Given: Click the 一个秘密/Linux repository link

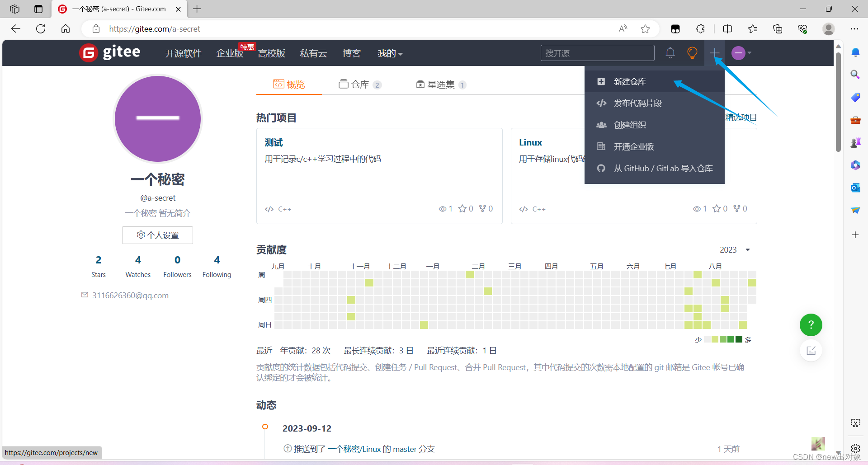Looking at the screenshot, I should 354,448.
